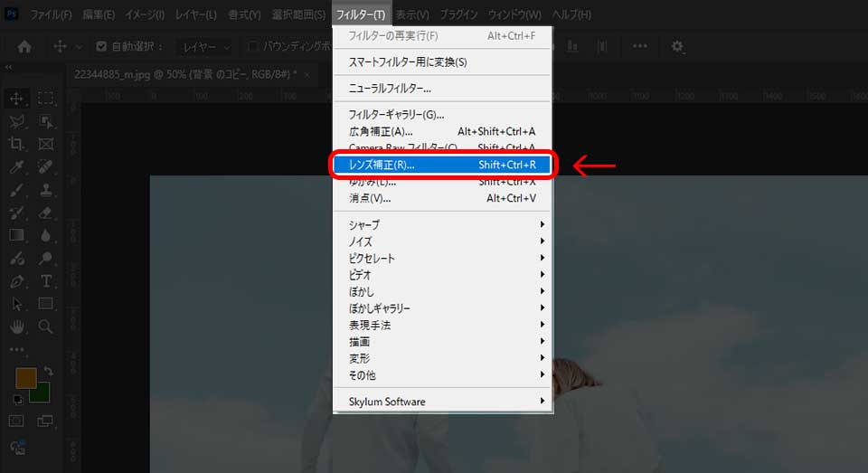The width and height of the screenshot is (868, 473).
Task: Expand the その他 submenu
Action: coord(442,375)
